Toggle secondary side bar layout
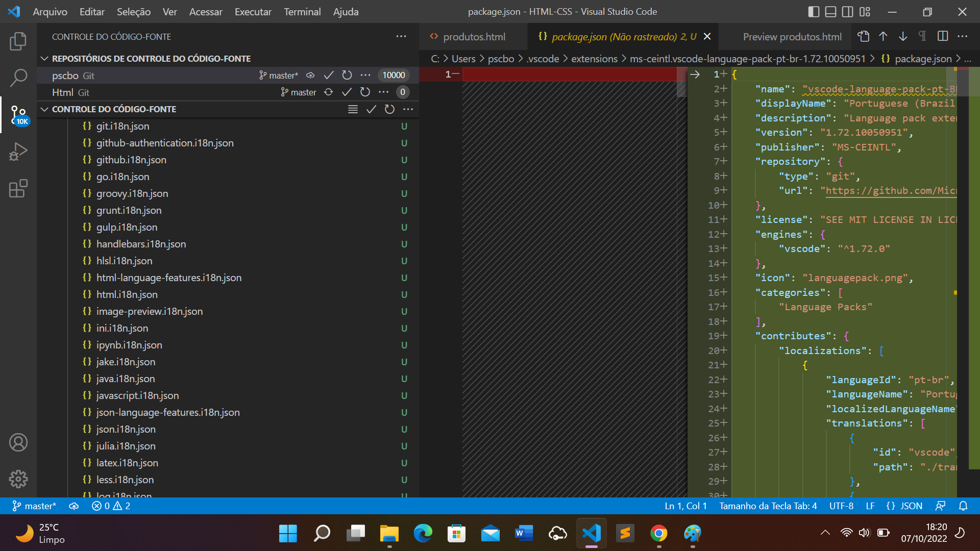The image size is (980, 551). coord(848,11)
